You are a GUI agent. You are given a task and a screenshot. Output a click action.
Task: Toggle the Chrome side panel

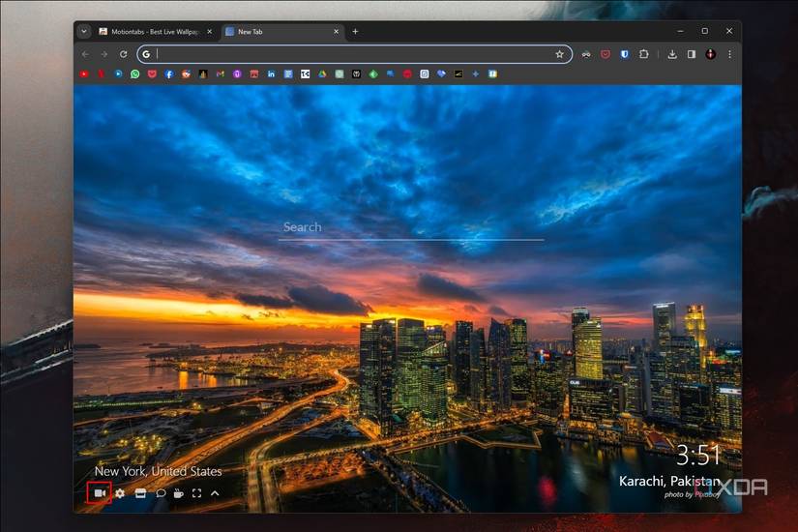692,54
